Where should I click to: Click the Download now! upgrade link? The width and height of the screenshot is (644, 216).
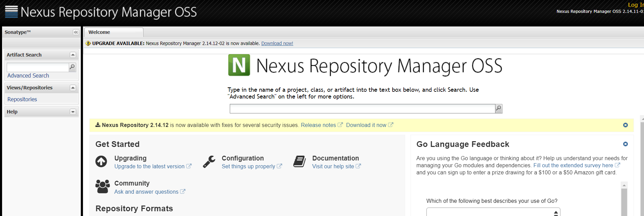277,43
